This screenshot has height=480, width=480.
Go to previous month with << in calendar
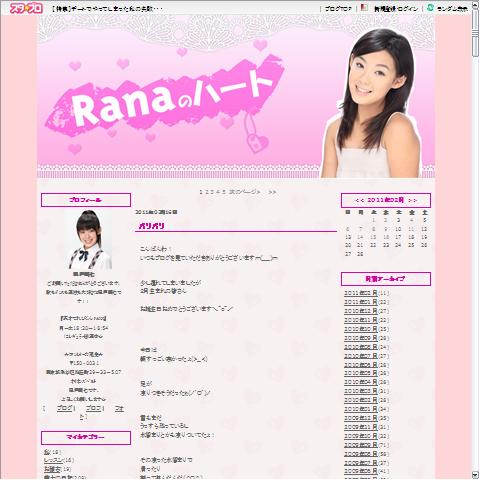coord(359,200)
